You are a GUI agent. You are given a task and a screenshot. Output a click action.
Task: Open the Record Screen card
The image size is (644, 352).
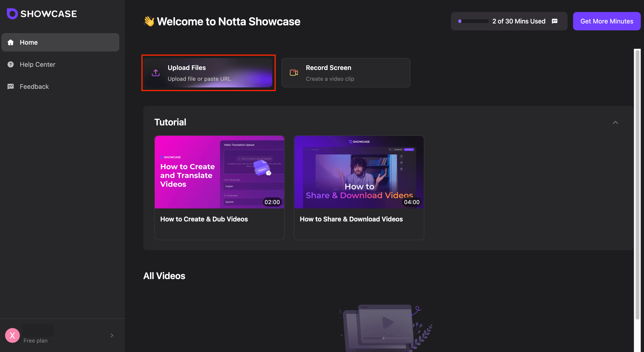(x=346, y=73)
